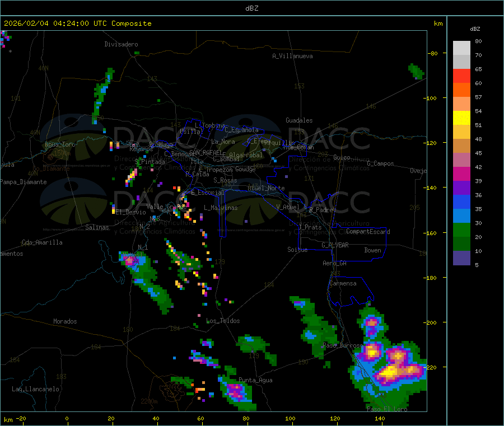
Task: Click the L_Malvinas map label
Action: point(221,208)
